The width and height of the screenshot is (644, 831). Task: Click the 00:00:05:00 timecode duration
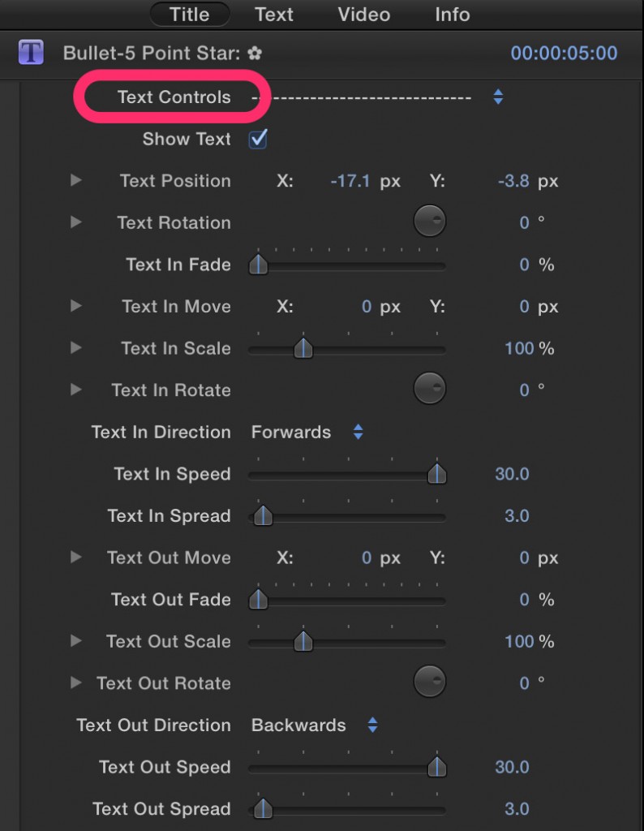564,53
